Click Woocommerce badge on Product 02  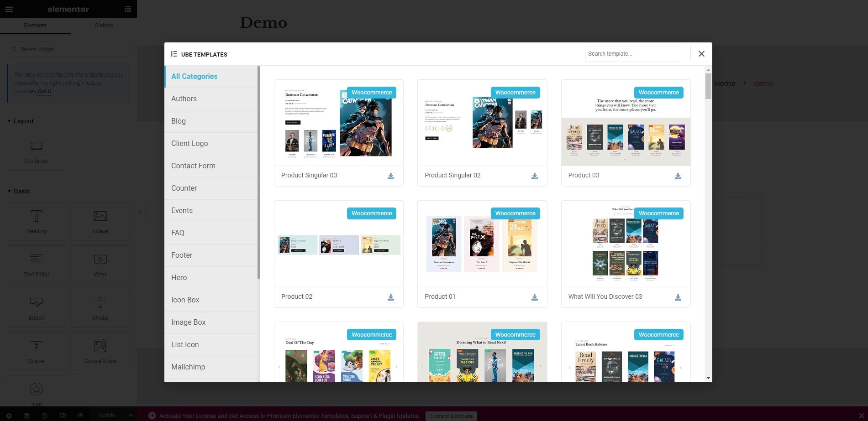coord(372,213)
